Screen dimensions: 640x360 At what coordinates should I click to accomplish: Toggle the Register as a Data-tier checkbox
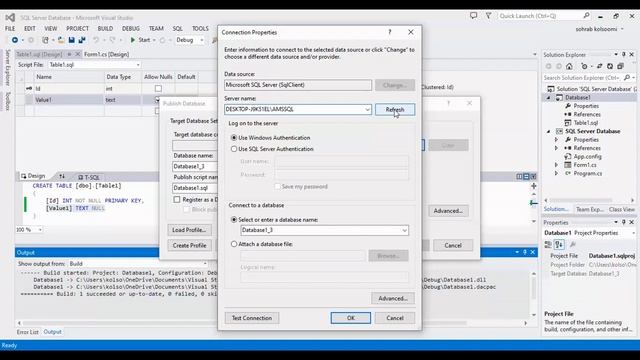coord(177,200)
